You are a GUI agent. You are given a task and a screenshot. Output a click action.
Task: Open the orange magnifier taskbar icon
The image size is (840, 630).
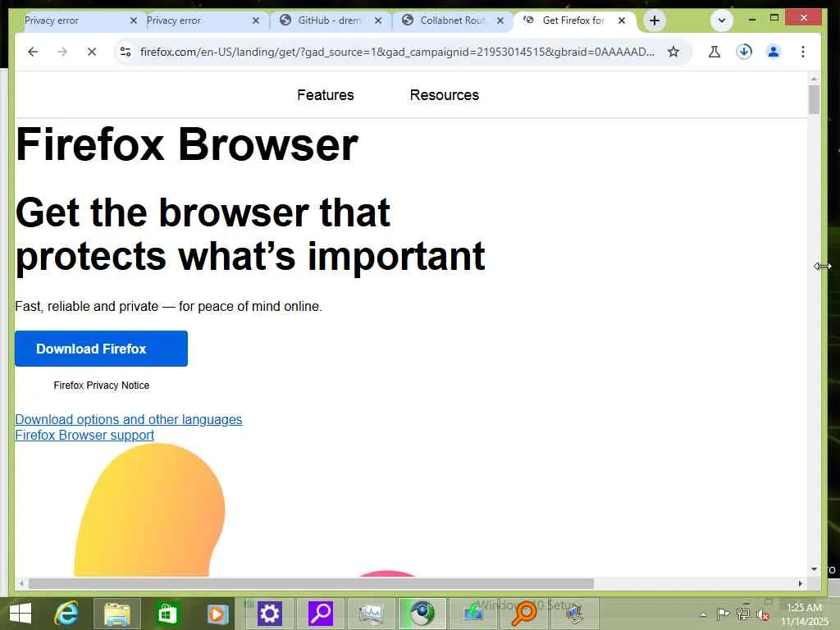click(523, 614)
